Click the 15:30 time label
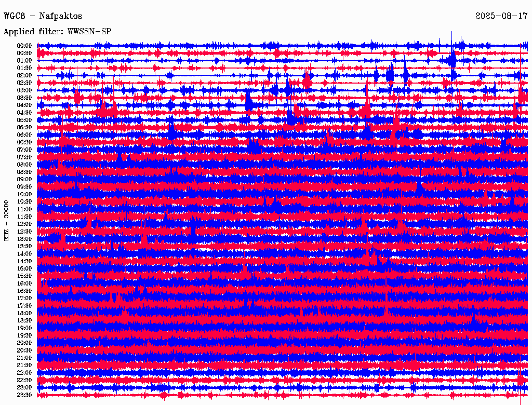The height and width of the screenshot is (405, 532). pyautogui.click(x=24, y=276)
